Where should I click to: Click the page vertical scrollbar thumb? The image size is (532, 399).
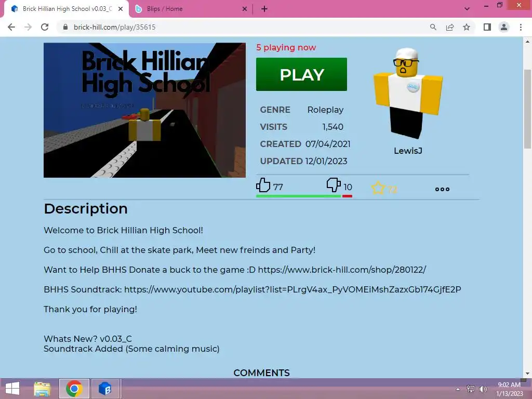527,109
